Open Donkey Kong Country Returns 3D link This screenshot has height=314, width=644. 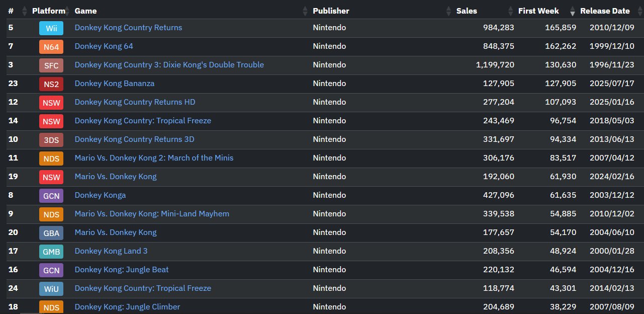point(135,139)
